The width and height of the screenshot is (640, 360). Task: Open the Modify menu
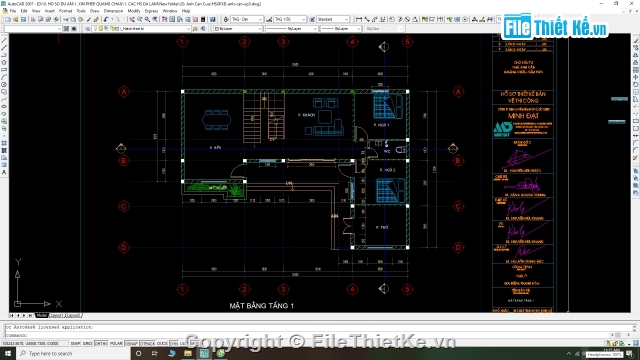tap(133, 11)
